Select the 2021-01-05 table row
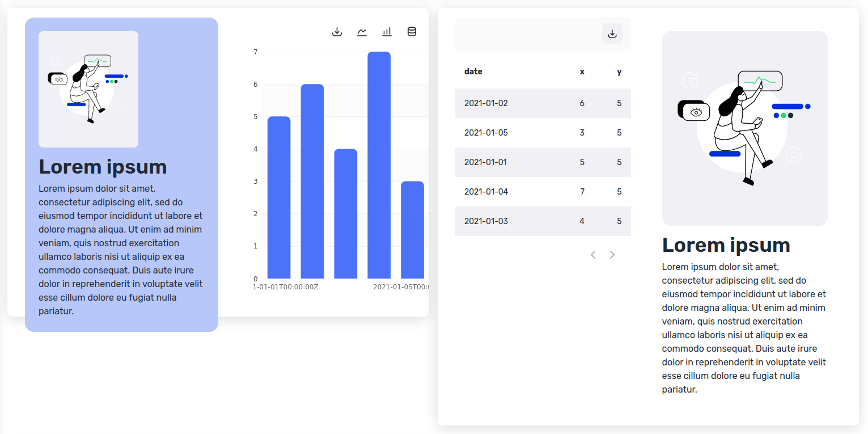The width and height of the screenshot is (868, 434). [543, 133]
